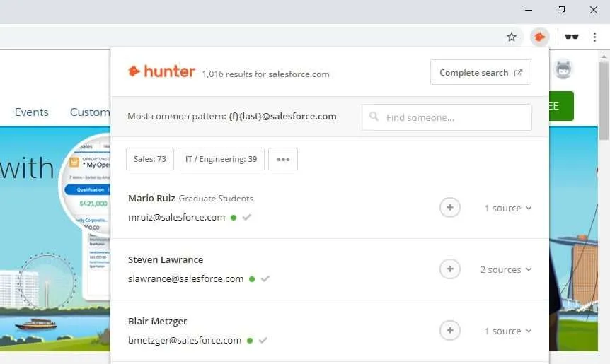Show more department filters ellipsis button
This screenshot has height=364, width=610.
tap(283, 159)
